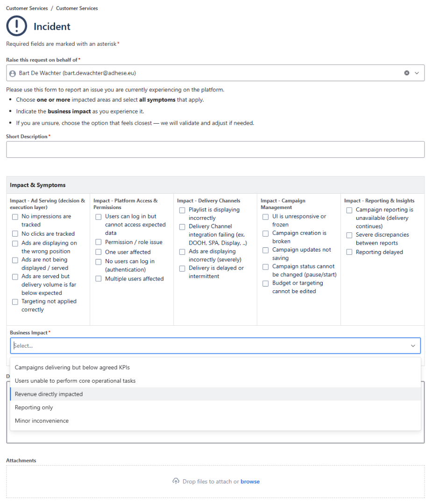
Task: Enable UI is unresponsive or frozen
Action: 265,217
